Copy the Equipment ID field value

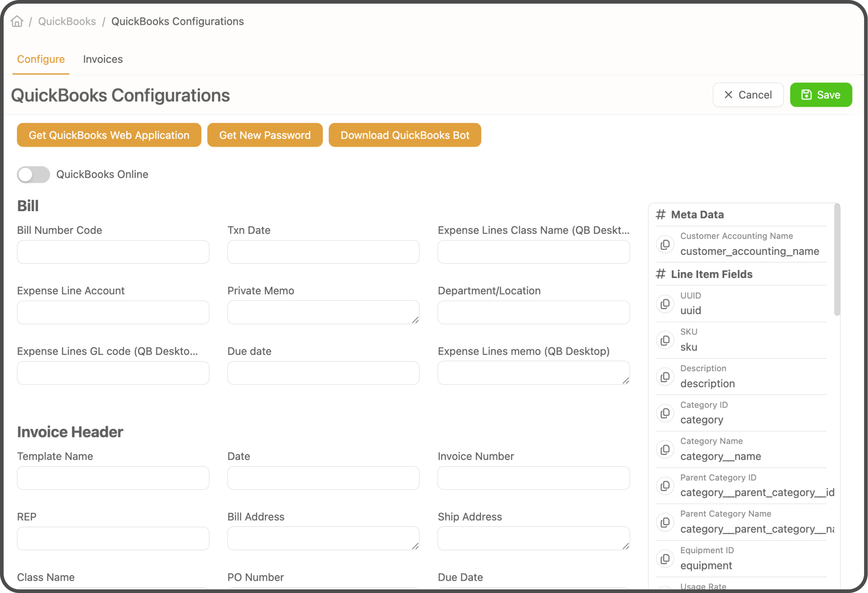[x=665, y=558]
